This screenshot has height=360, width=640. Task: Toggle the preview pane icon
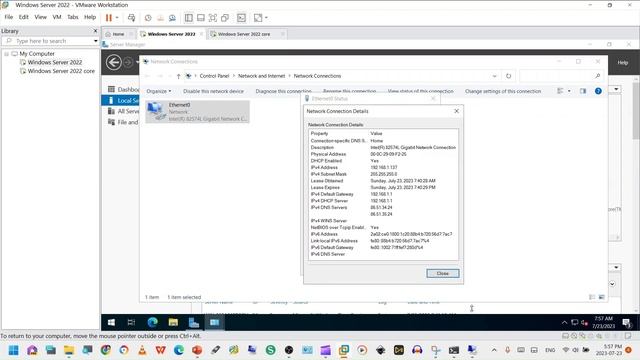tap(583, 91)
